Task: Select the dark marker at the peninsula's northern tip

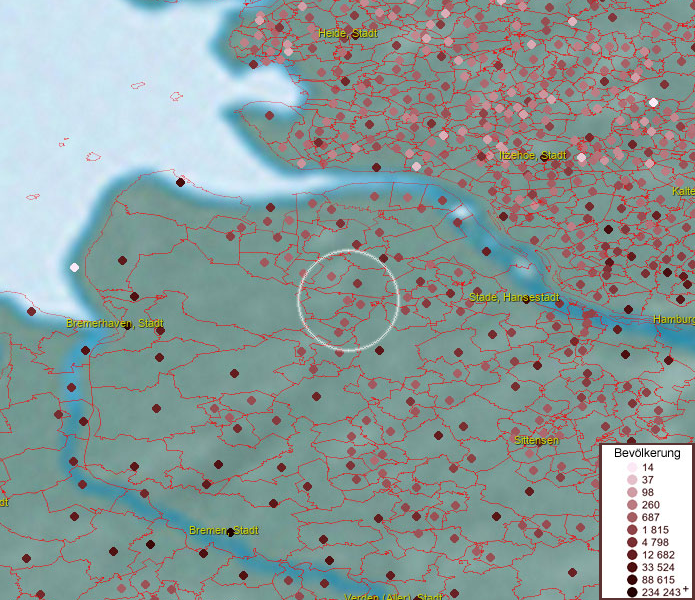Action: 180,182
